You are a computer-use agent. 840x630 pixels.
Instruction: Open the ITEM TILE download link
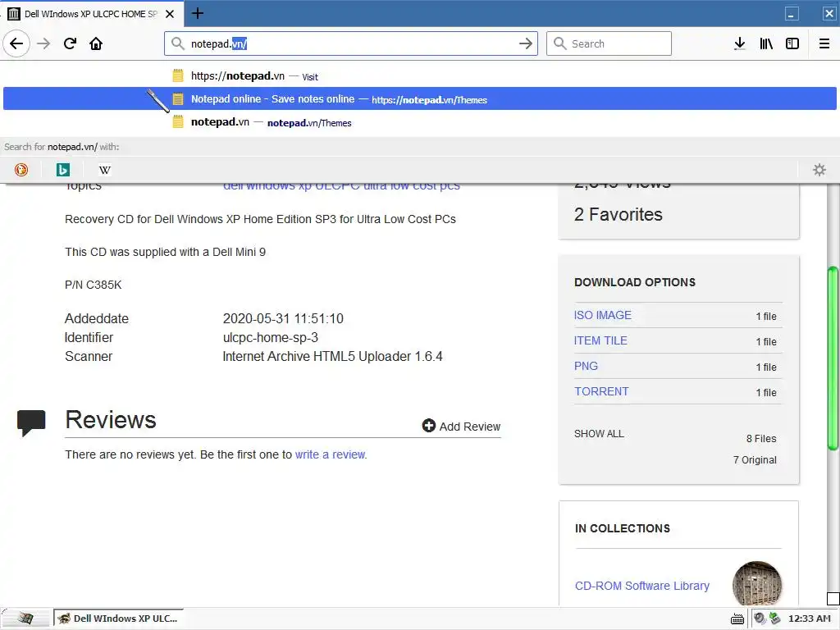tap(600, 340)
